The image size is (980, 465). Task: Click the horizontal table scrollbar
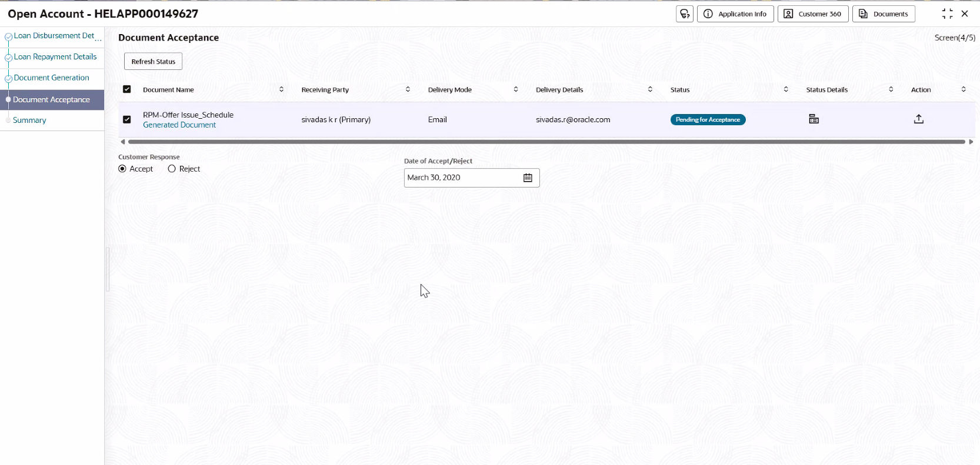[546, 142]
